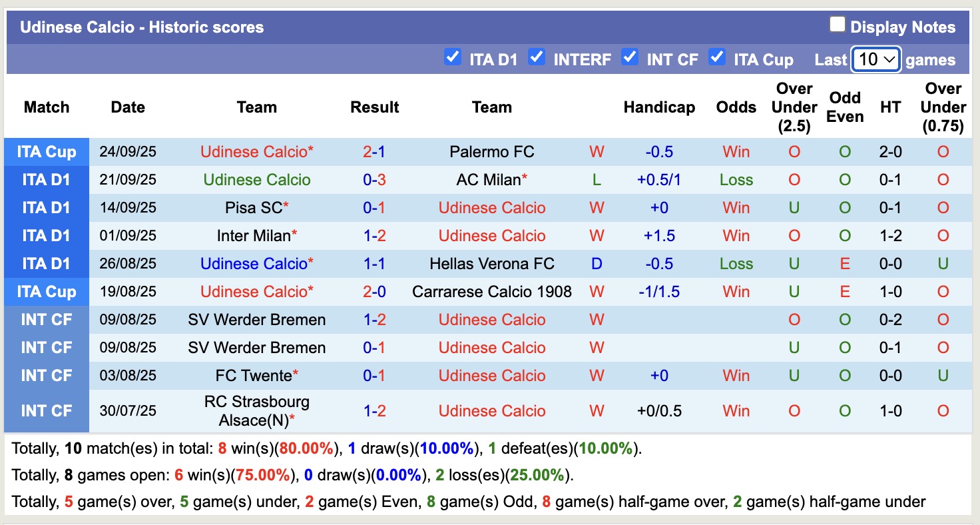Click the INT CF badge beside the FC Twente match

click(x=46, y=375)
